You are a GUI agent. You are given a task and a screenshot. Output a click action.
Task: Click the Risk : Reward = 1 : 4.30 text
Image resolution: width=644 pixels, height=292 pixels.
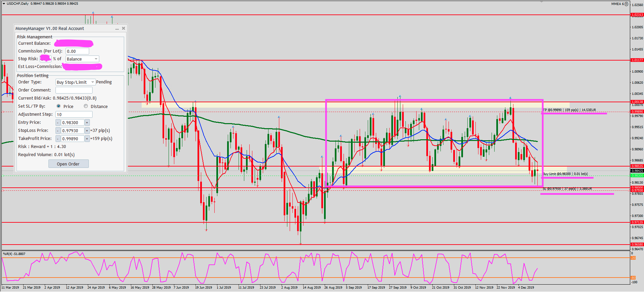tap(42, 147)
